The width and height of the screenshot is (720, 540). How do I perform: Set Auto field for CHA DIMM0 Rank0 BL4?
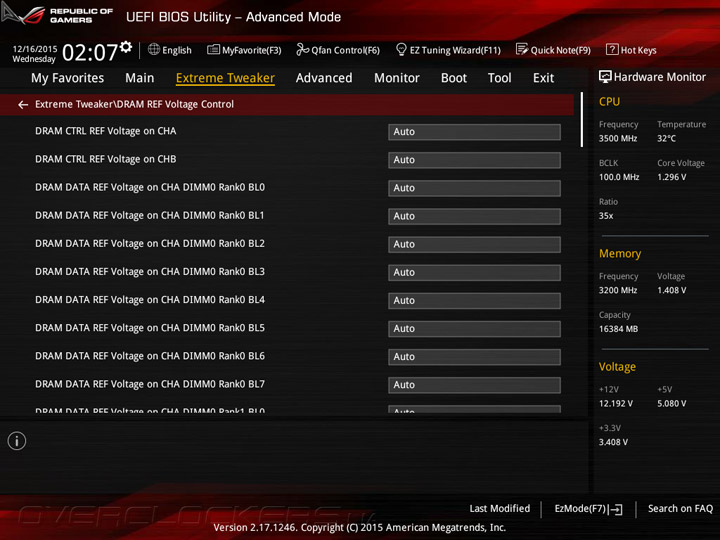[x=474, y=300]
